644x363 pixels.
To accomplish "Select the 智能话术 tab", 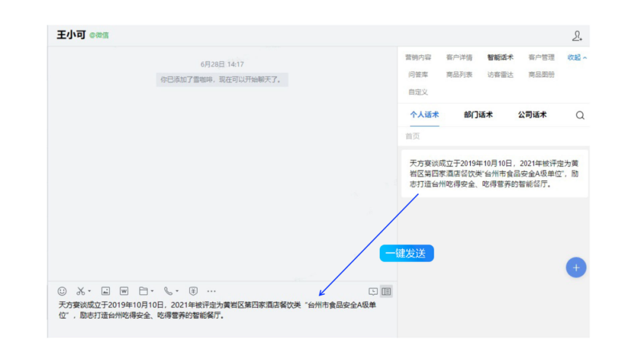I will (x=500, y=57).
